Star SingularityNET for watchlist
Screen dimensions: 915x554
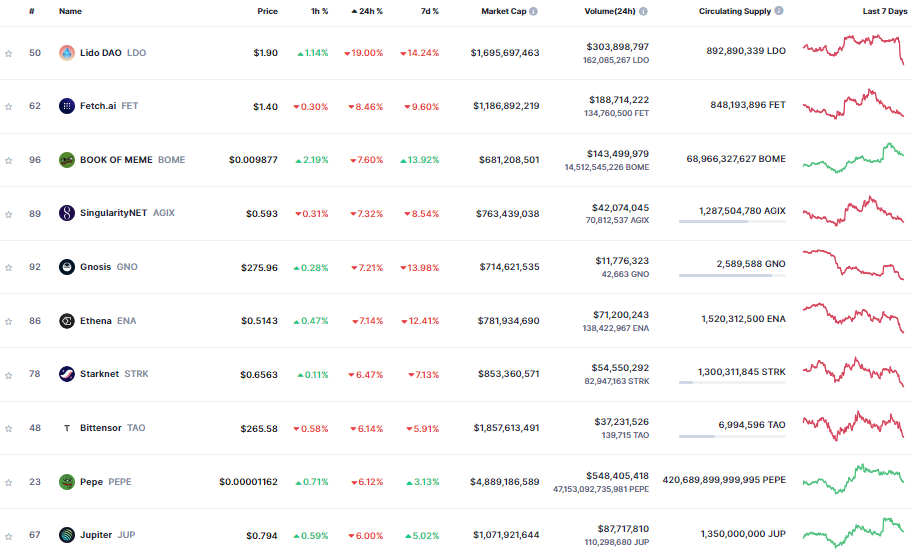9,214
